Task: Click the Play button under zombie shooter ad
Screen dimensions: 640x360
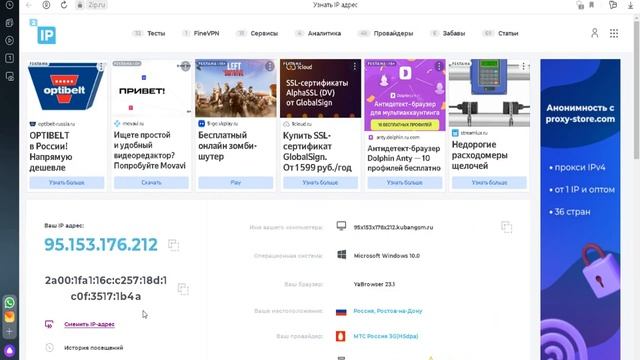Action: tap(236, 182)
